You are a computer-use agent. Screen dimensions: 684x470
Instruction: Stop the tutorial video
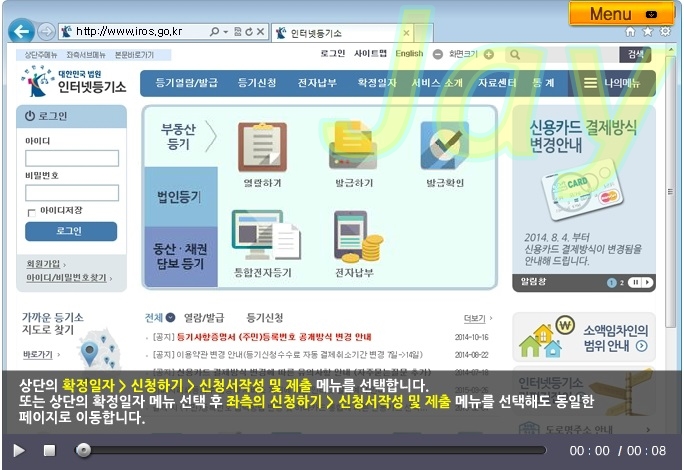(49, 450)
